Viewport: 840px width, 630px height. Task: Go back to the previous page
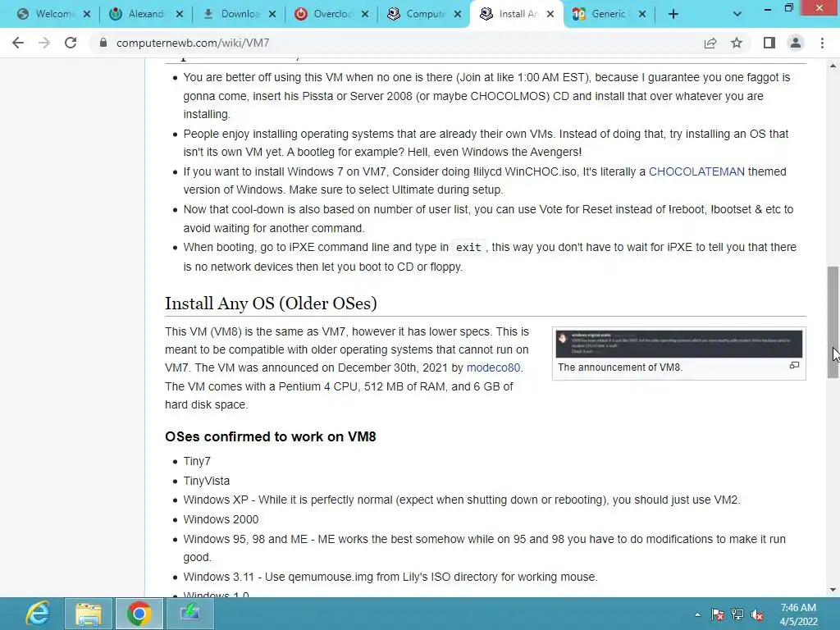18,43
